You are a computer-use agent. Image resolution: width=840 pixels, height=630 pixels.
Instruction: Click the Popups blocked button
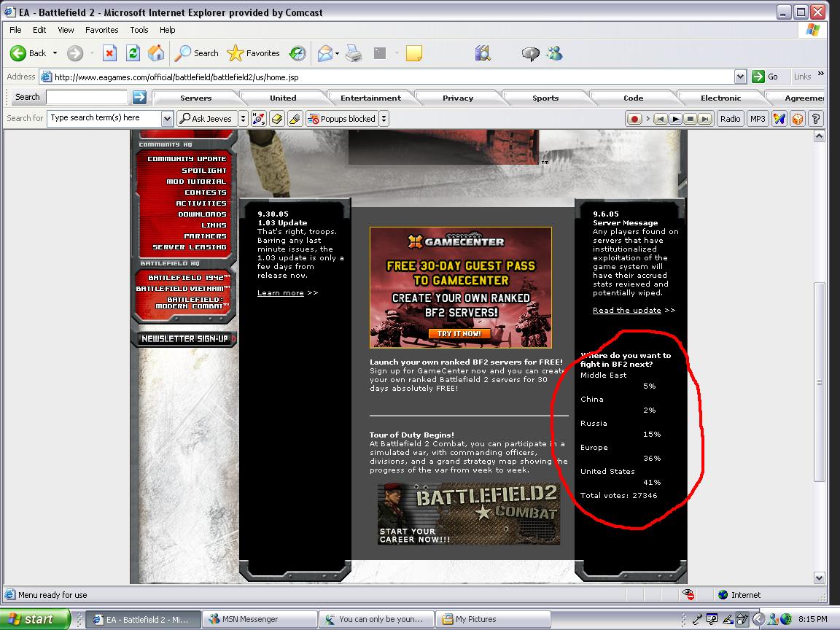pos(342,118)
